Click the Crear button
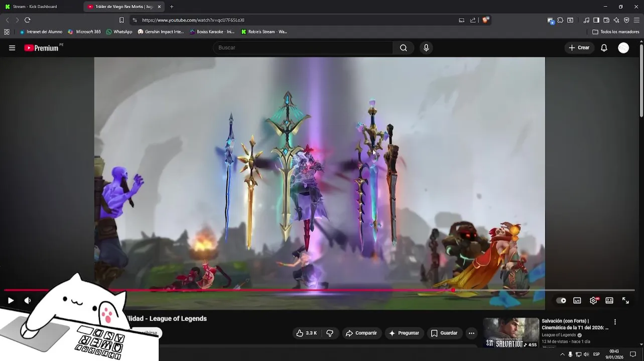 pyautogui.click(x=579, y=48)
